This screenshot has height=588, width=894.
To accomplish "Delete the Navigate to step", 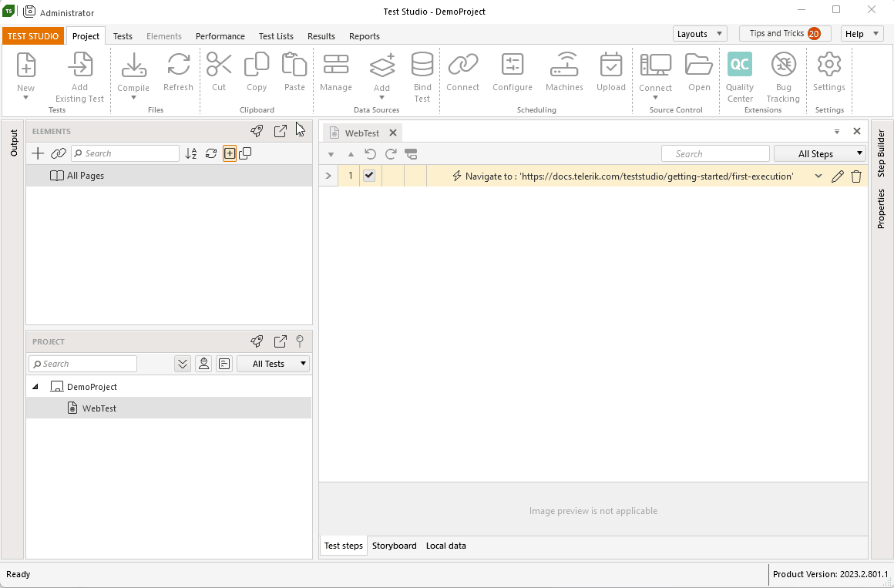I will coord(855,176).
